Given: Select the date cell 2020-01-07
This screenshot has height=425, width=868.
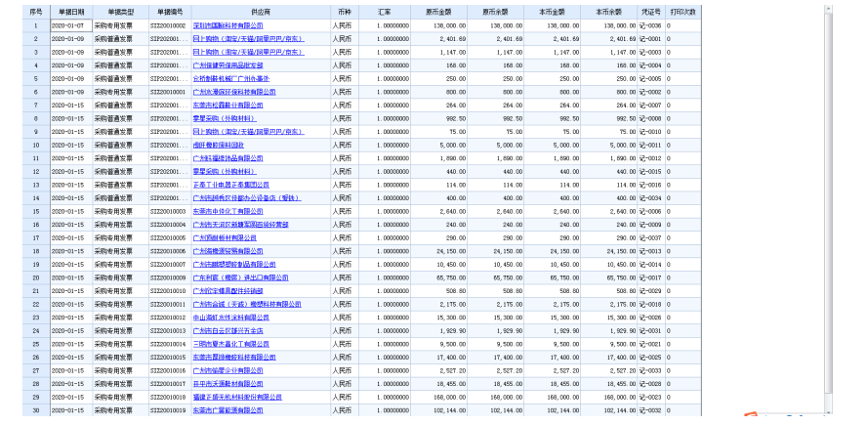Looking at the screenshot, I should click(x=71, y=25).
